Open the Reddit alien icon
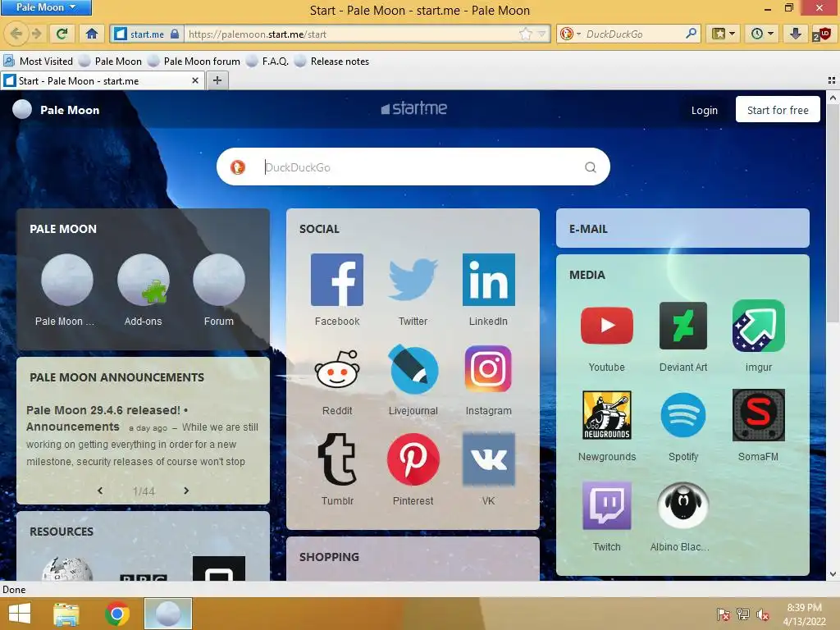 pyautogui.click(x=336, y=368)
